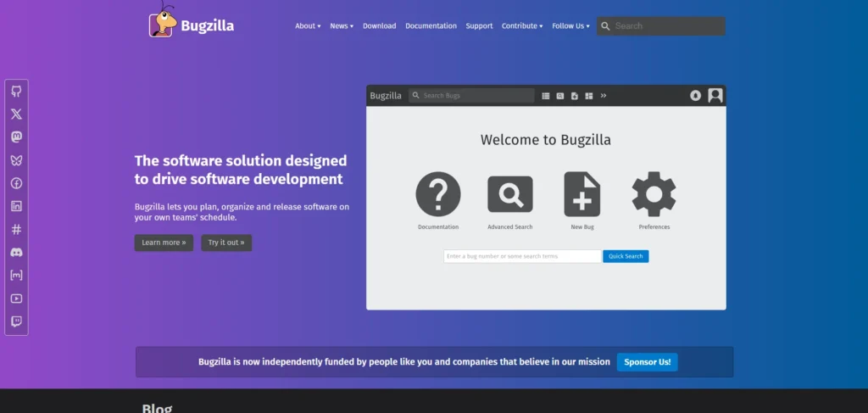
Task: Open the YouTube social icon
Action: [x=17, y=299]
